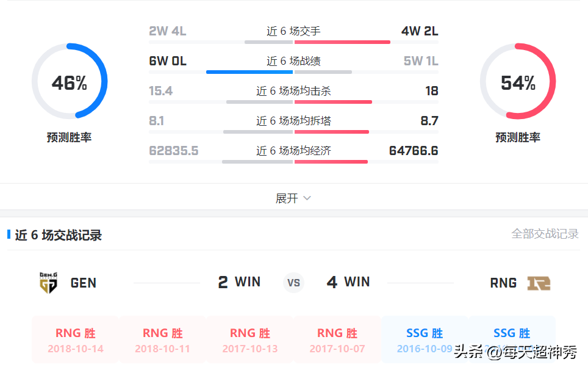
Task: Click the 近6场交手 head-to-head bar
Action: [x=293, y=42]
